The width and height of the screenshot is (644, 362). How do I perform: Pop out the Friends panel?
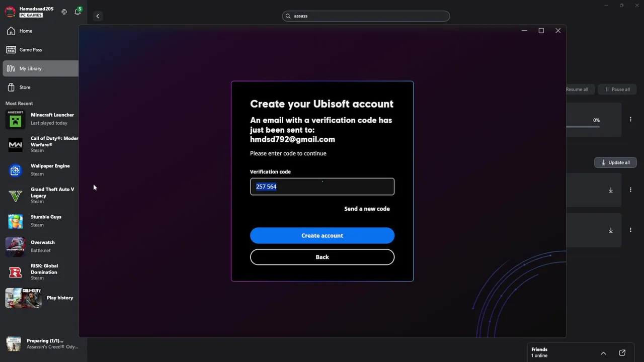(622, 353)
